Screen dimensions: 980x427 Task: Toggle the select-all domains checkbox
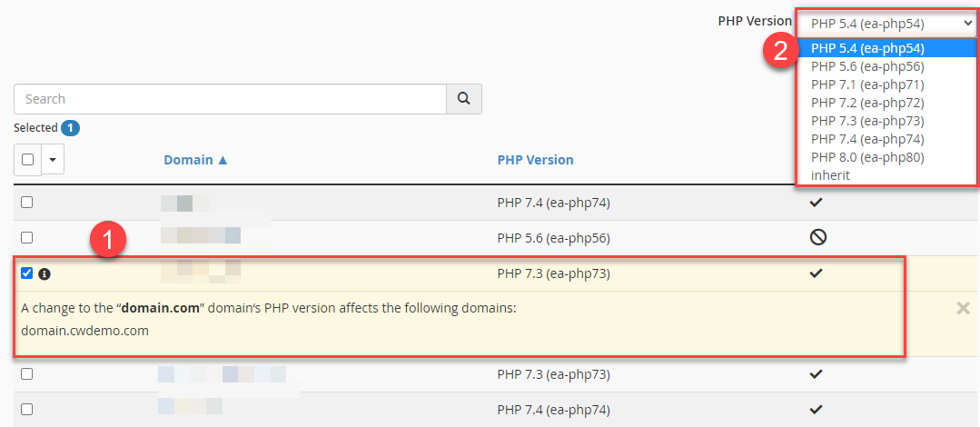click(27, 160)
